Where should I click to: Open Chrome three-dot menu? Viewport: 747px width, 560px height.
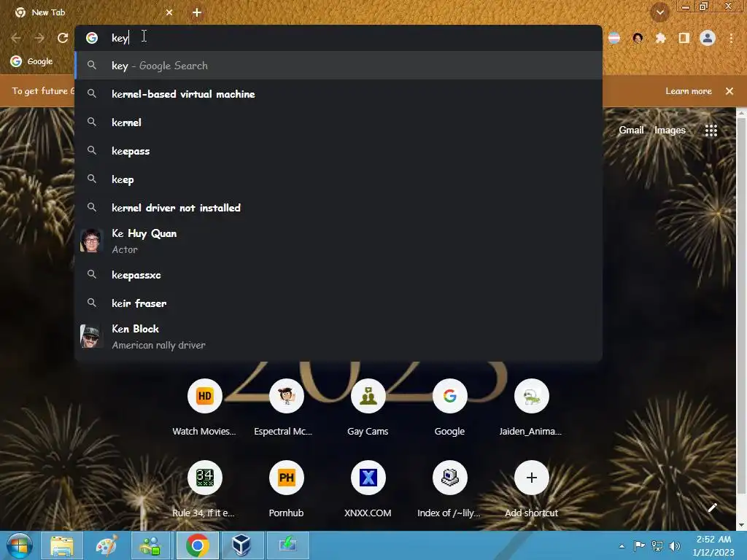click(731, 38)
